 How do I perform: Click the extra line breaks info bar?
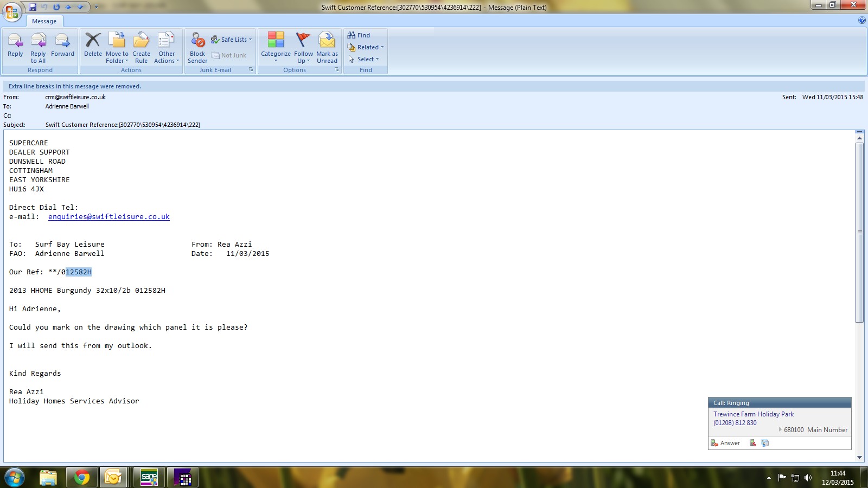click(x=433, y=86)
